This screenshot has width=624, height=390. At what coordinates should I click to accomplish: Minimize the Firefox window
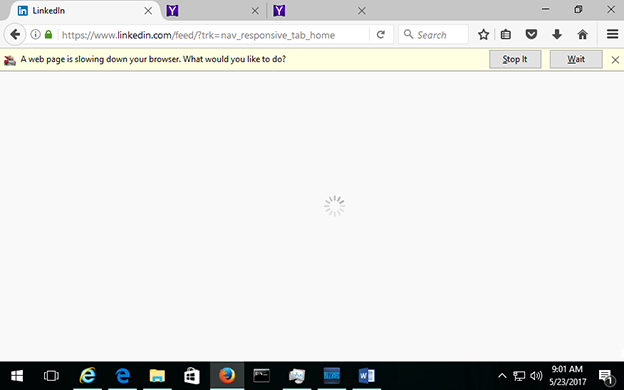tap(546, 9)
